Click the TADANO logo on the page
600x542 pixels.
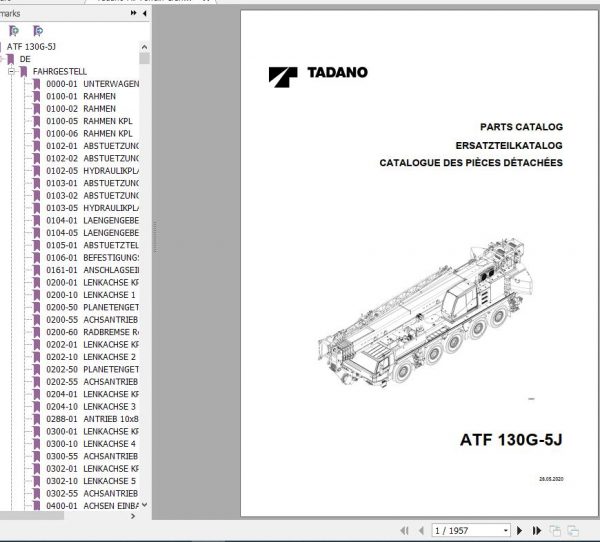(x=318, y=77)
